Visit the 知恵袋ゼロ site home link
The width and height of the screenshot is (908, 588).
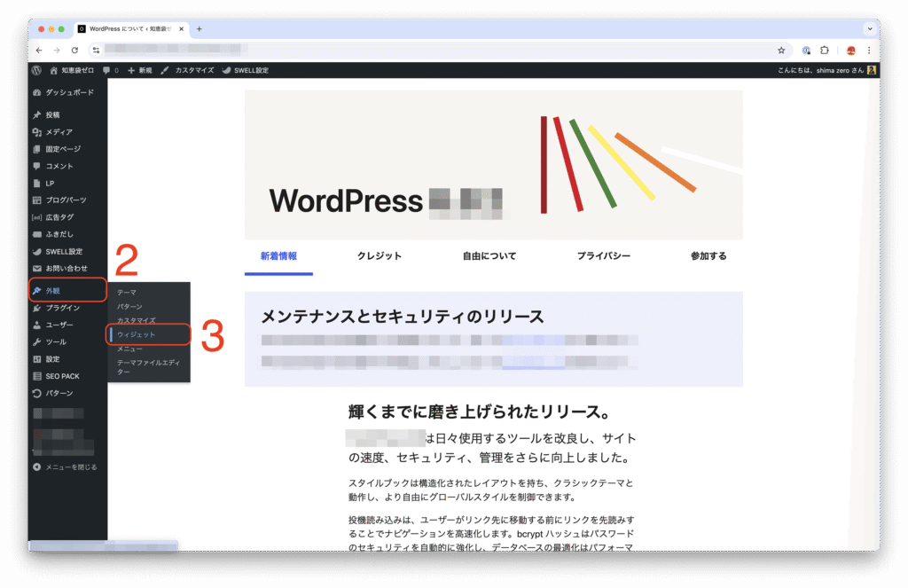coord(72,70)
